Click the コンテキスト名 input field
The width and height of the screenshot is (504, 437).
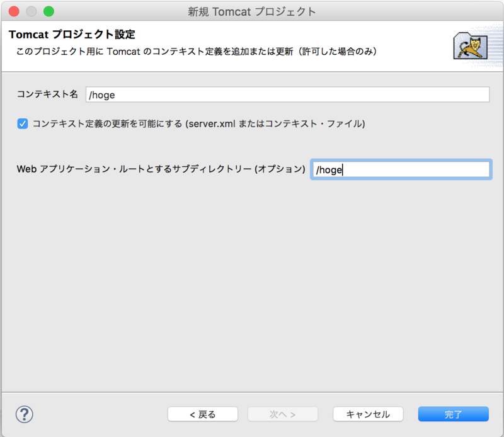tap(287, 94)
